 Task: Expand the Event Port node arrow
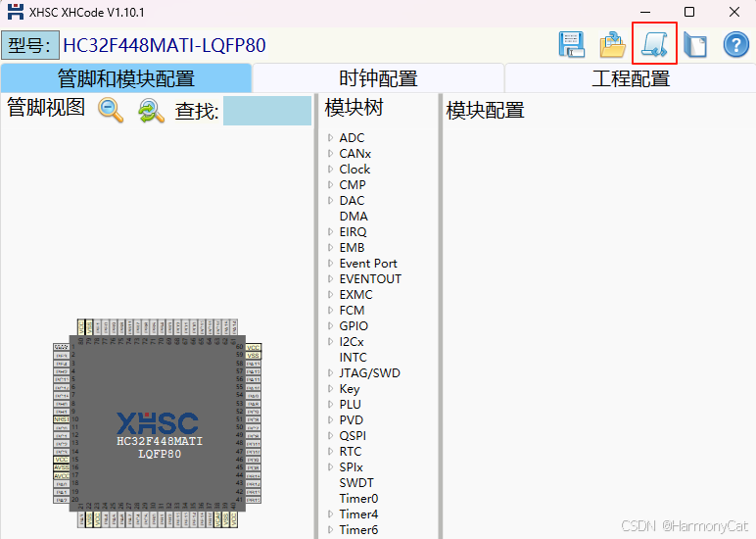pyautogui.click(x=330, y=263)
